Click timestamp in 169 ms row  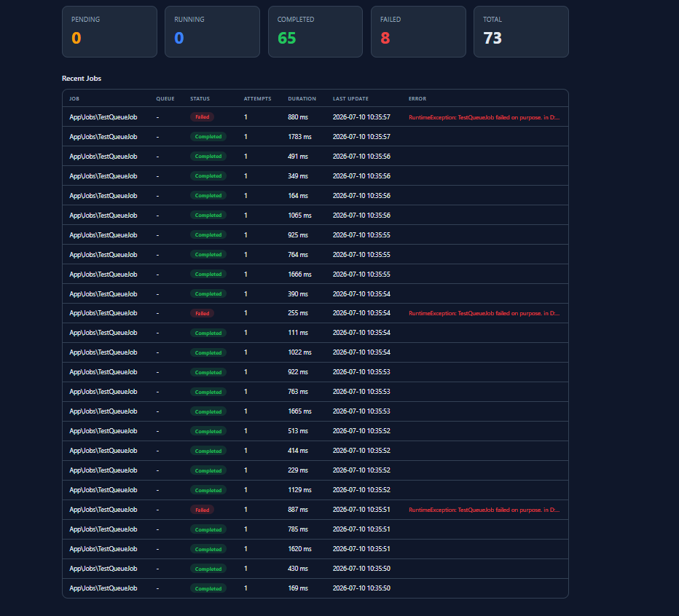point(361,588)
